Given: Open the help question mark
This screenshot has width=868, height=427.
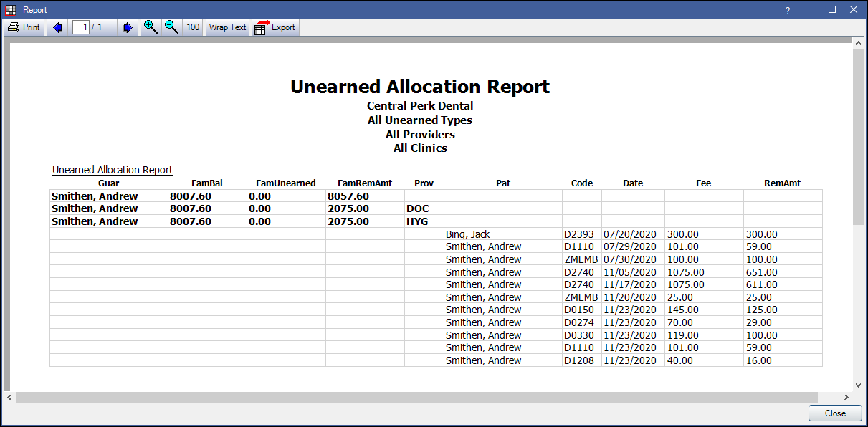Looking at the screenshot, I should coord(788,9).
